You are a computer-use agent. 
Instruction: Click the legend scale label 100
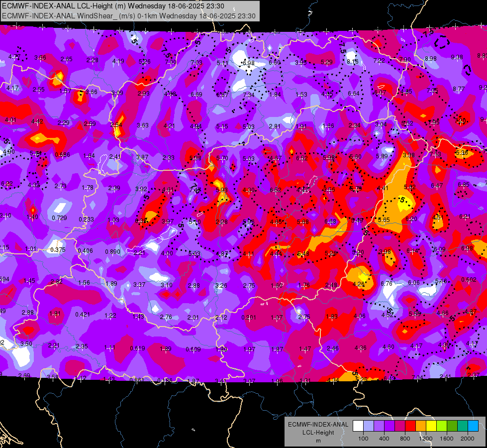pyautogui.click(x=363, y=439)
